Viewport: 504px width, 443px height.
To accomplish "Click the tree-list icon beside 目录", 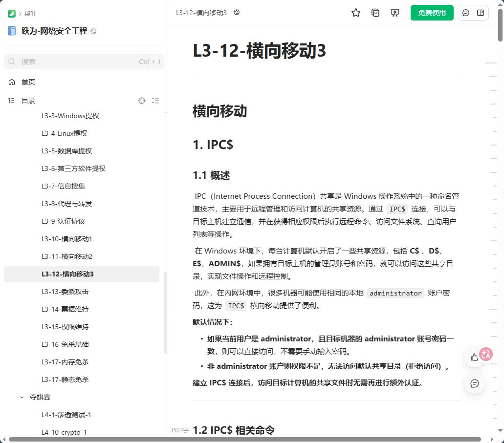I will coord(12,101).
